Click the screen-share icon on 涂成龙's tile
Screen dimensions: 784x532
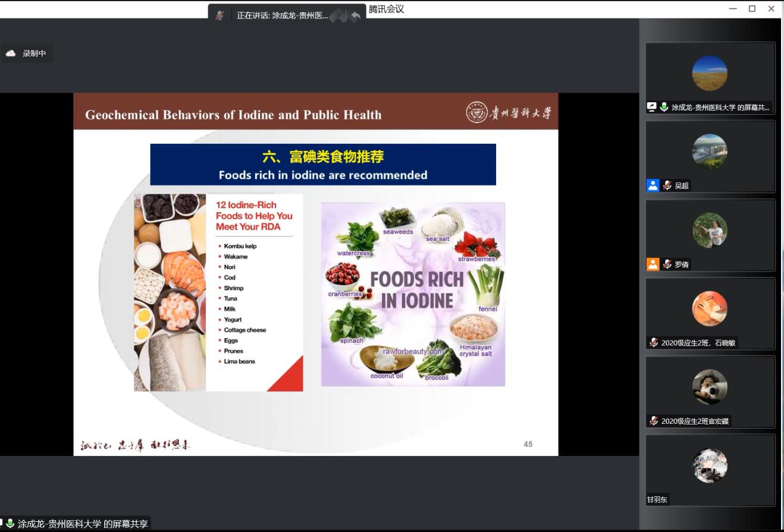pyautogui.click(x=652, y=107)
